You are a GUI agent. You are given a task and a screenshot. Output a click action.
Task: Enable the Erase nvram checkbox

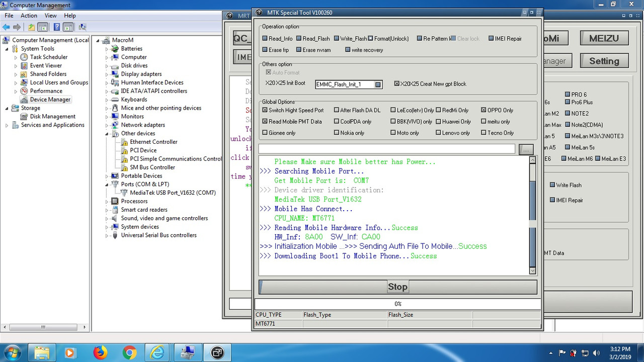click(x=299, y=50)
